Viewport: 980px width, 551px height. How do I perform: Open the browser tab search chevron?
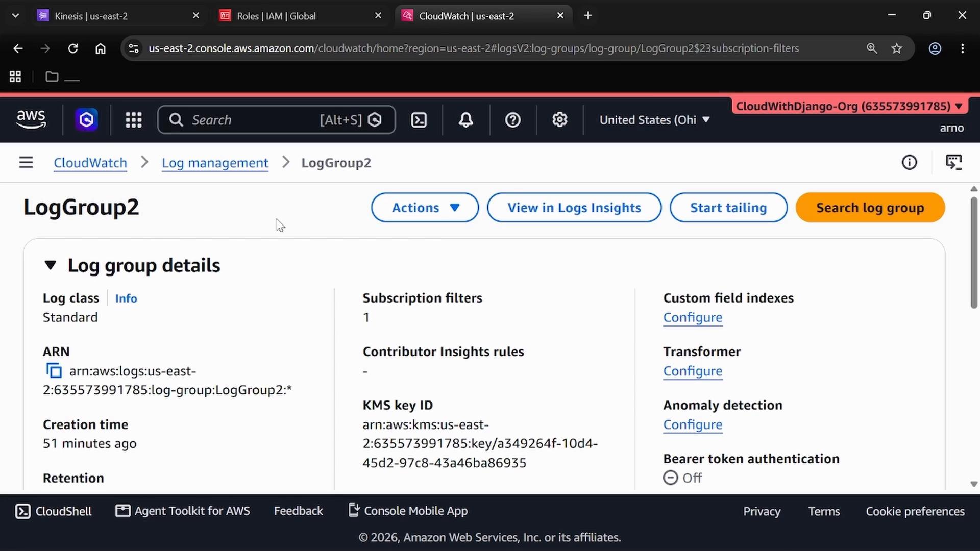click(x=15, y=16)
